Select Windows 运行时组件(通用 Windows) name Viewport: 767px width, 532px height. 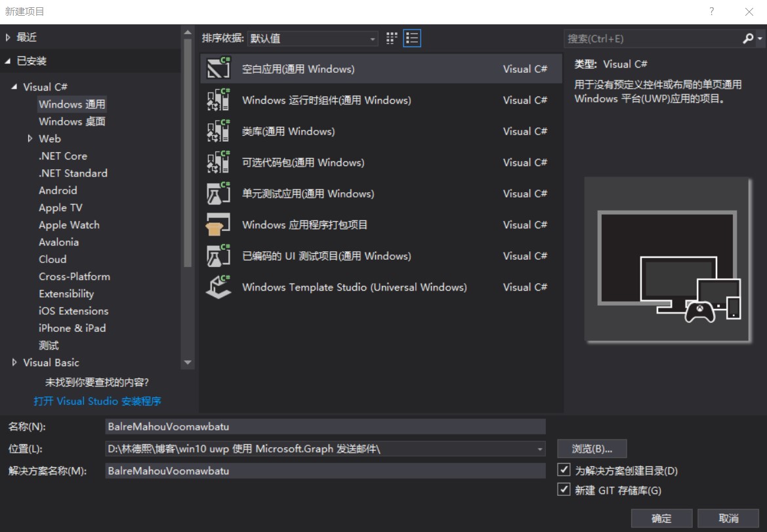[326, 100]
